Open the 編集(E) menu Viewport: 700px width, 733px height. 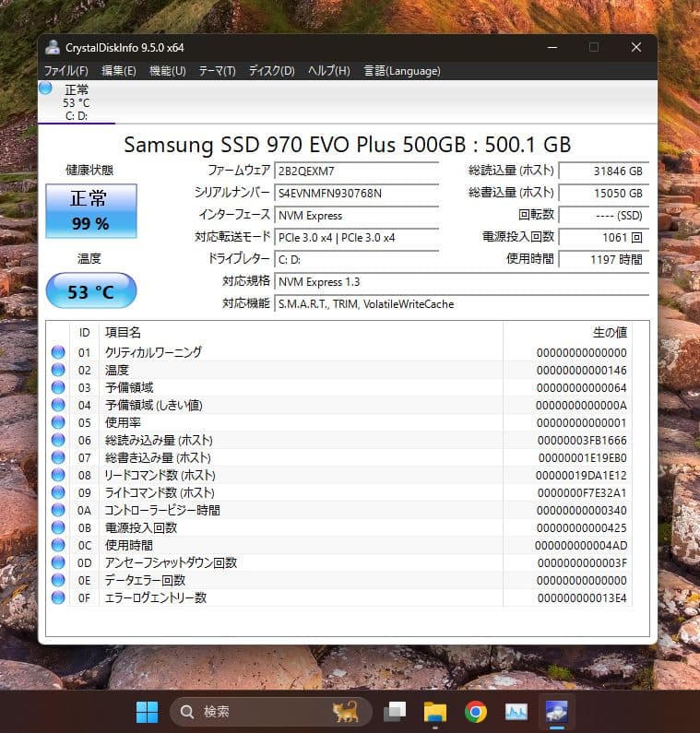tap(119, 71)
